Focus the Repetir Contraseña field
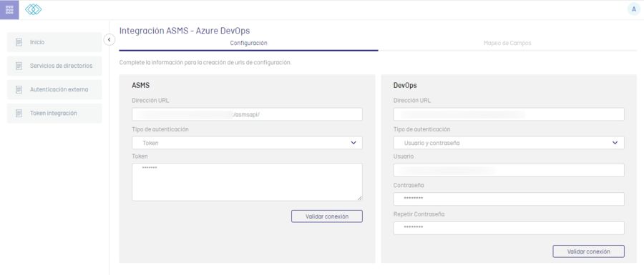644x275 pixels. (x=509, y=228)
